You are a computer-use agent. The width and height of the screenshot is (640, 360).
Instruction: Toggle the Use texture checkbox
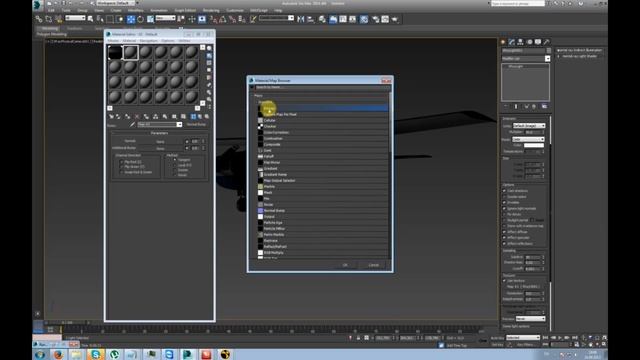[504, 281]
